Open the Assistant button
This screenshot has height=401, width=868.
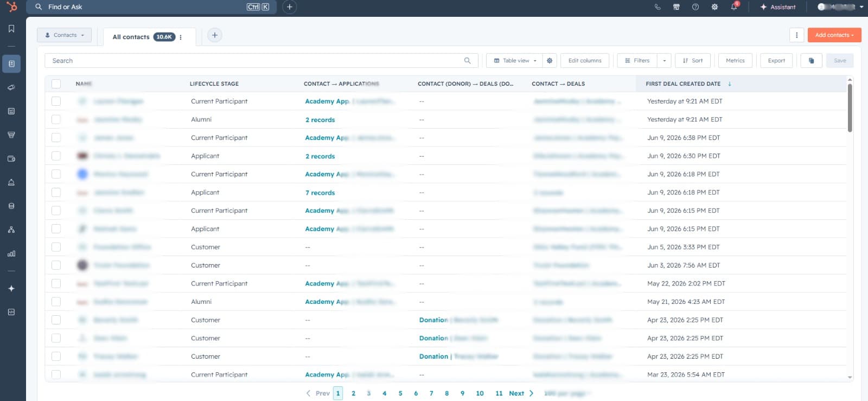(778, 7)
